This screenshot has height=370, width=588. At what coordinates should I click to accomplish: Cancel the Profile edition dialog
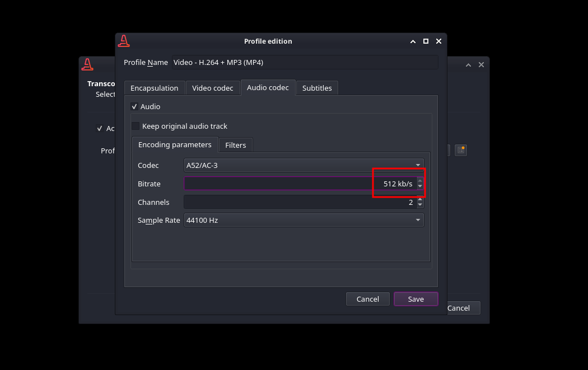[x=367, y=299]
